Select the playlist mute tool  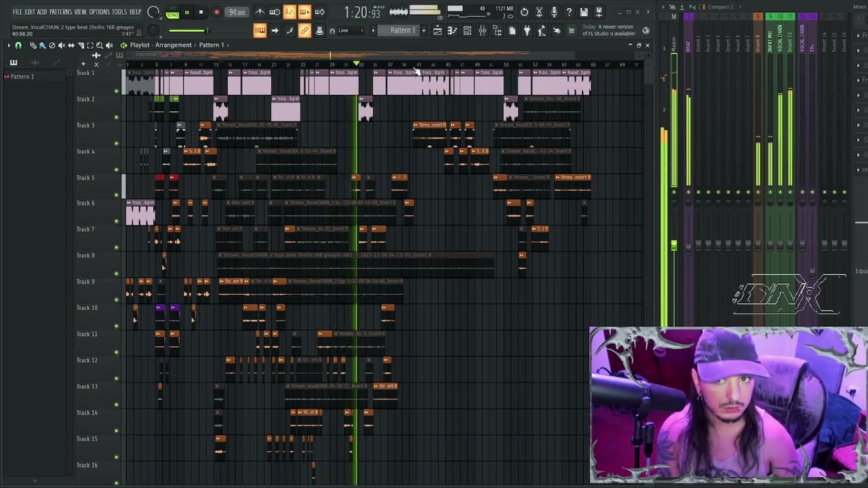click(62, 45)
